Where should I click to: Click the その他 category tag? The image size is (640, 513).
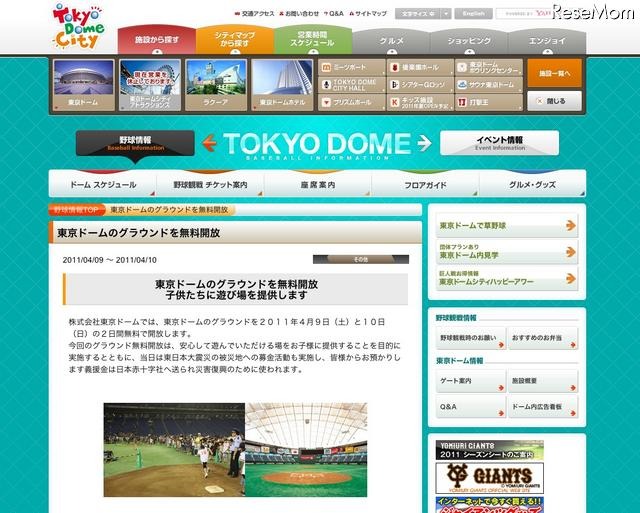tap(361, 259)
